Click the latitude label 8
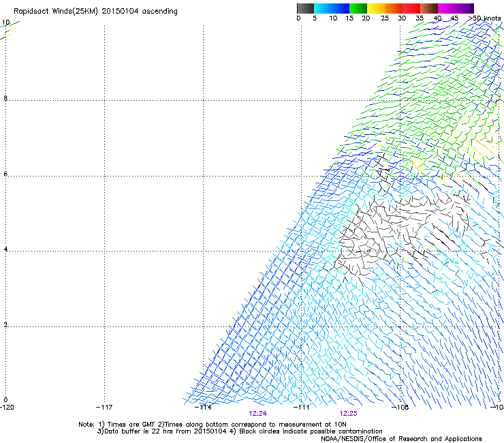This screenshot has width=504, height=443. tap(5, 98)
